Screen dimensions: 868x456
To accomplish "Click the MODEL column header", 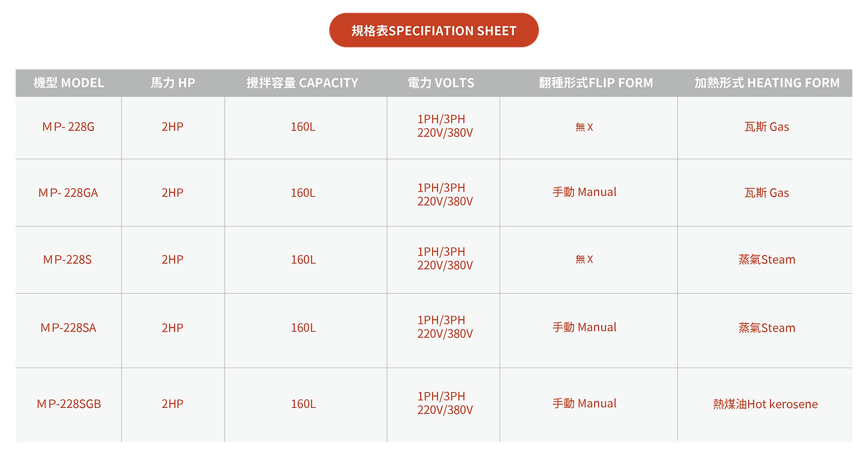I will click(68, 83).
